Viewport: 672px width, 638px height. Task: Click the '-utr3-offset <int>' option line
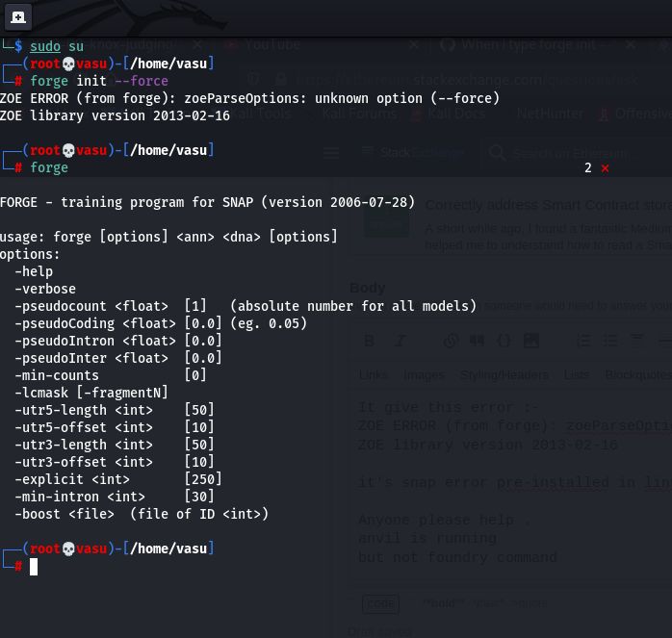click(x=115, y=462)
